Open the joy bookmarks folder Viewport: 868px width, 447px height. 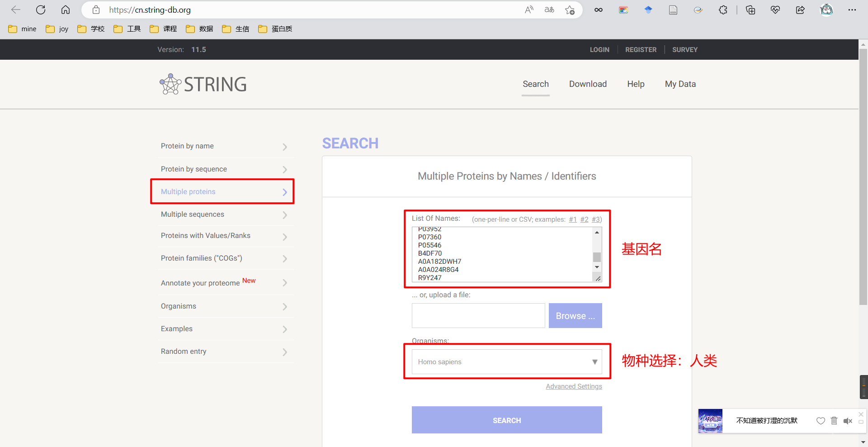click(57, 29)
